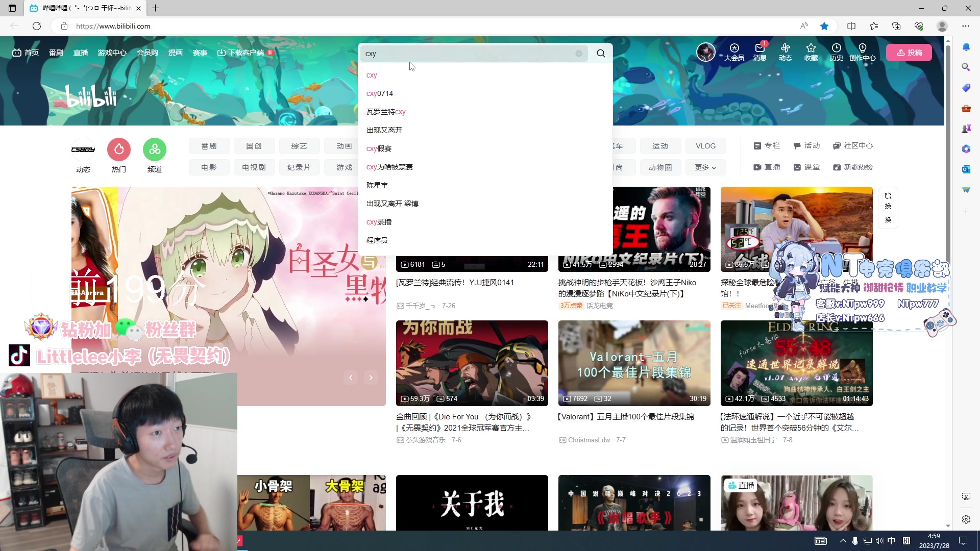The height and width of the screenshot is (551, 980).
Task: Add a new sidebar app
Action: tap(966, 212)
